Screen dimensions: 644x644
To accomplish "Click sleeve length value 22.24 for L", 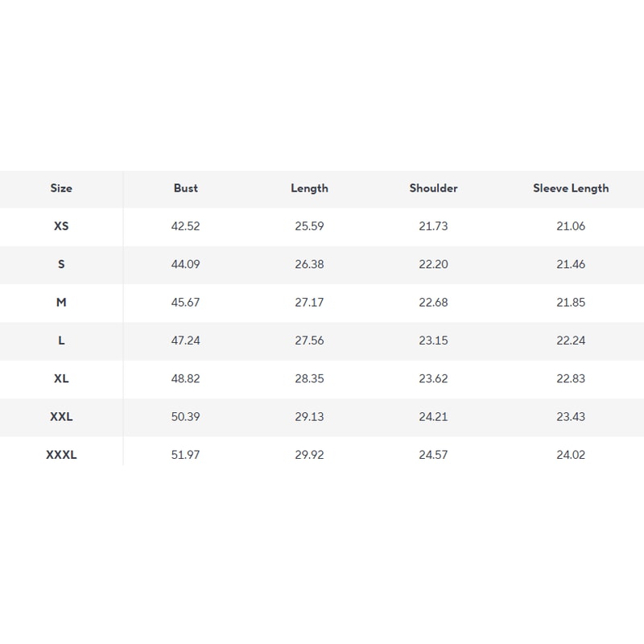I will pyautogui.click(x=571, y=341).
